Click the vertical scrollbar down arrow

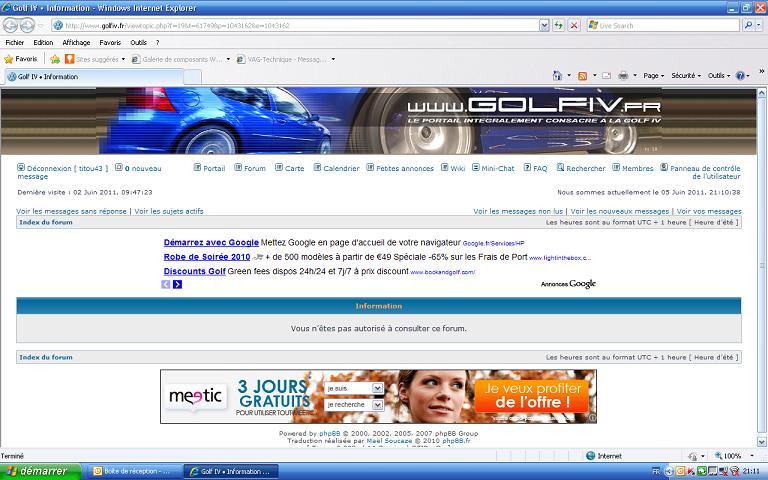tap(762, 442)
